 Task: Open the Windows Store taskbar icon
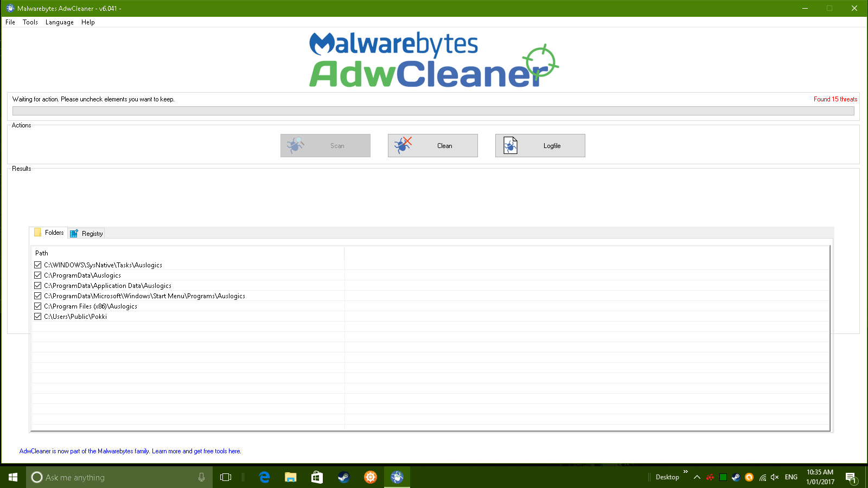point(317,477)
